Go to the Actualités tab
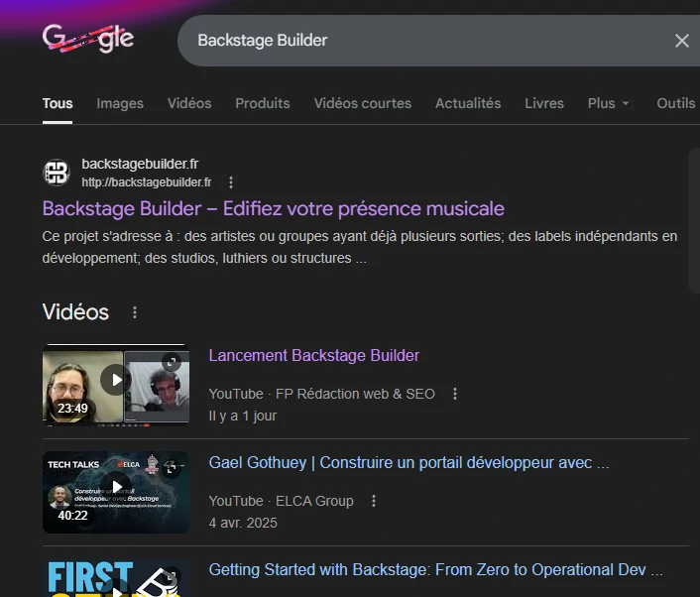Screen dimensions: 700x597 click(x=468, y=103)
